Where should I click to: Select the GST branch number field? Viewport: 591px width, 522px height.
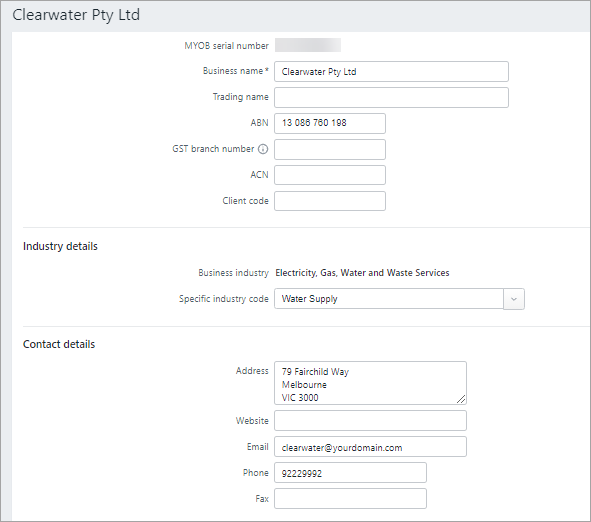click(x=330, y=149)
